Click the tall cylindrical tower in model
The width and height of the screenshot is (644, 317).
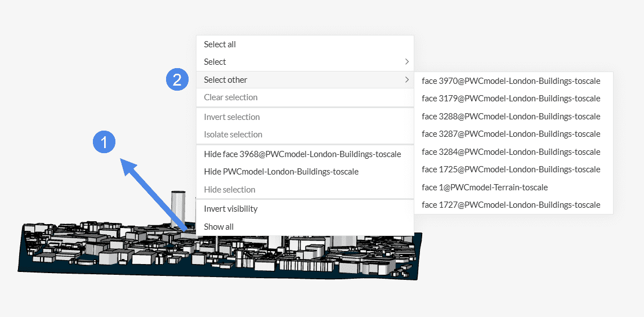tap(178, 206)
